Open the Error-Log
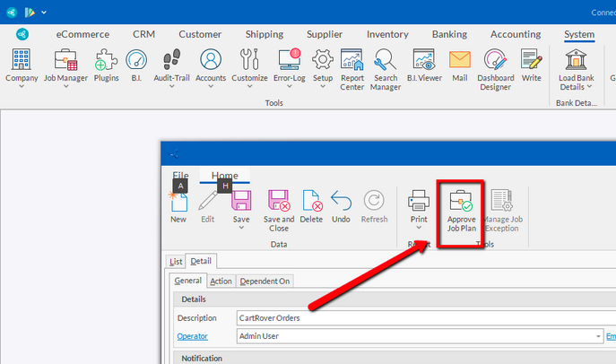616x364 pixels. point(290,65)
